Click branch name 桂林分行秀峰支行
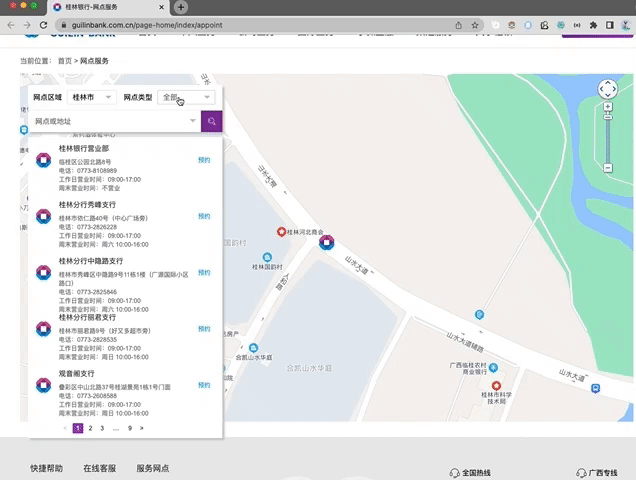 87,205
